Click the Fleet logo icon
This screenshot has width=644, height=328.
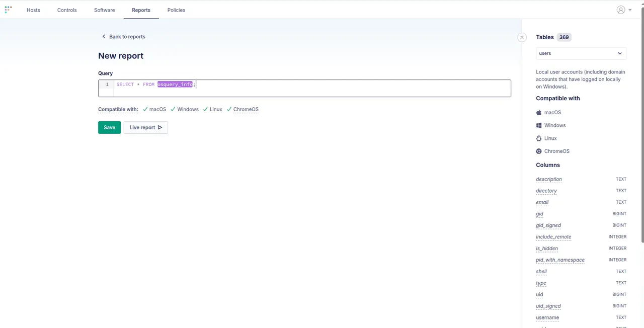(8, 10)
